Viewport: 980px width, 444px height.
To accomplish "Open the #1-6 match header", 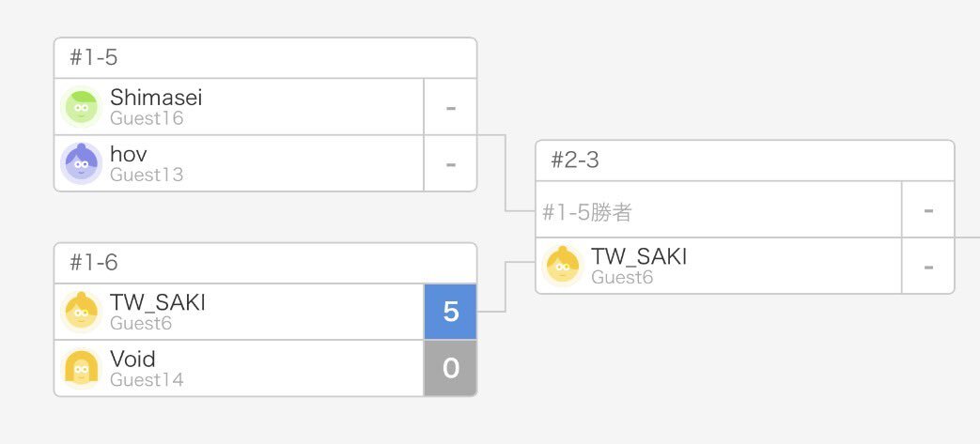I will (265, 263).
